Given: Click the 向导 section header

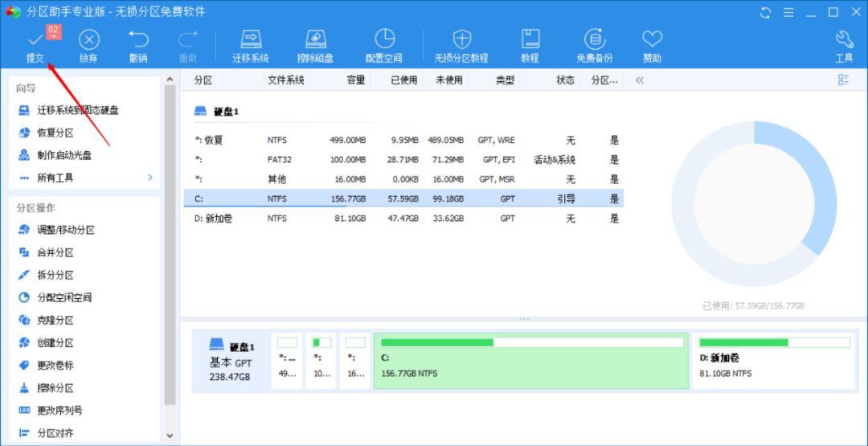Looking at the screenshot, I should point(26,88).
